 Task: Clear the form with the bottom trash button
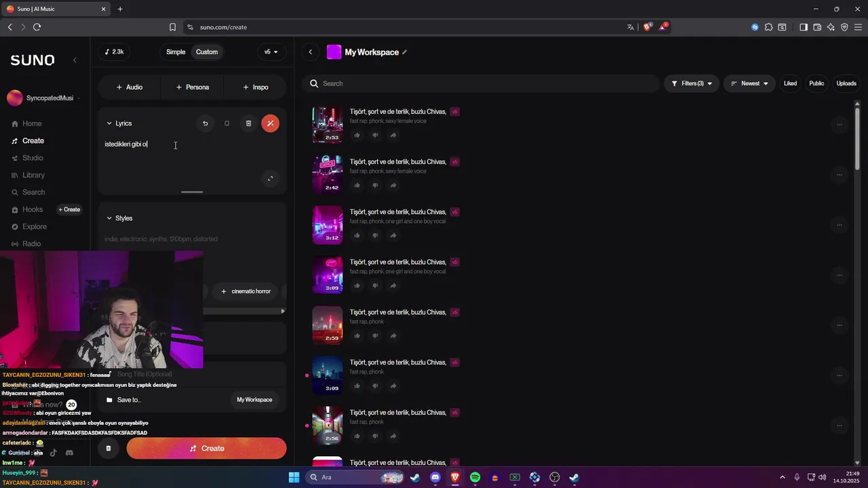point(108,448)
